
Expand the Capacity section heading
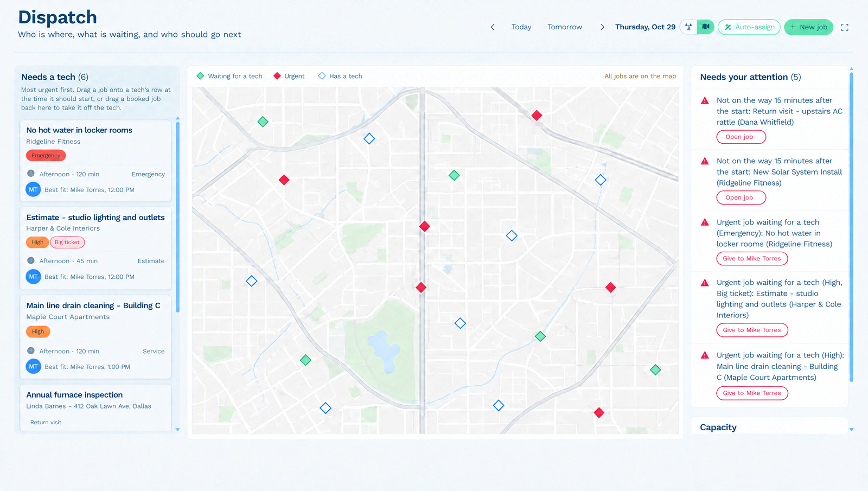[718, 428]
